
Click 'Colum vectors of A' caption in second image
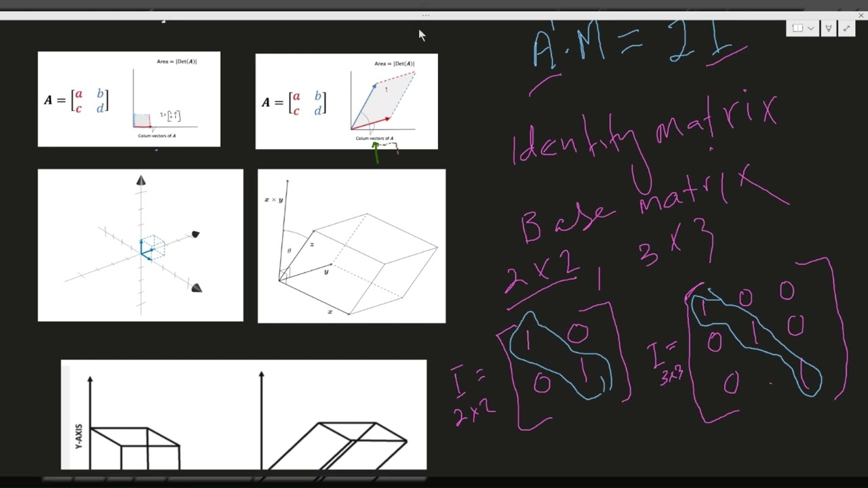click(x=374, y=138)
